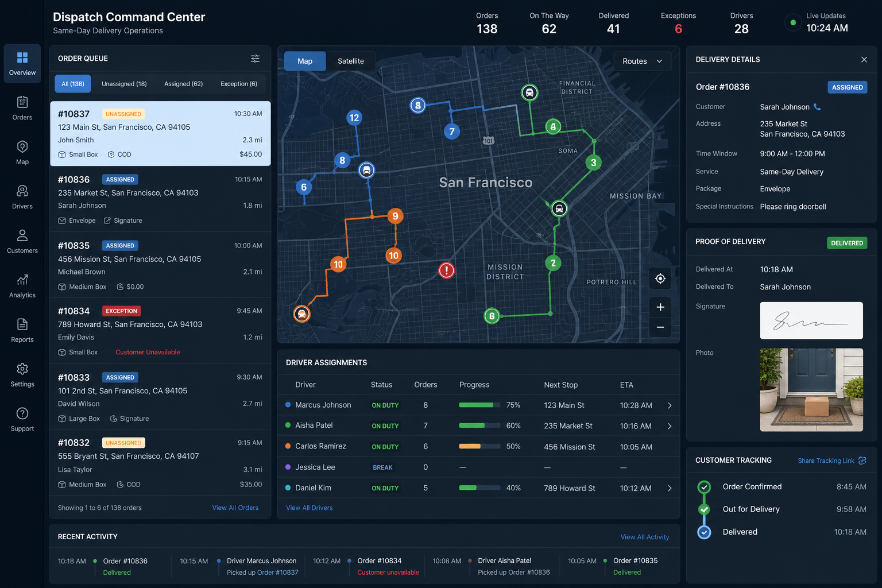This screenshot has height=588, width=882.
Task: Click View All Orders link
Action: coord(235,508)
